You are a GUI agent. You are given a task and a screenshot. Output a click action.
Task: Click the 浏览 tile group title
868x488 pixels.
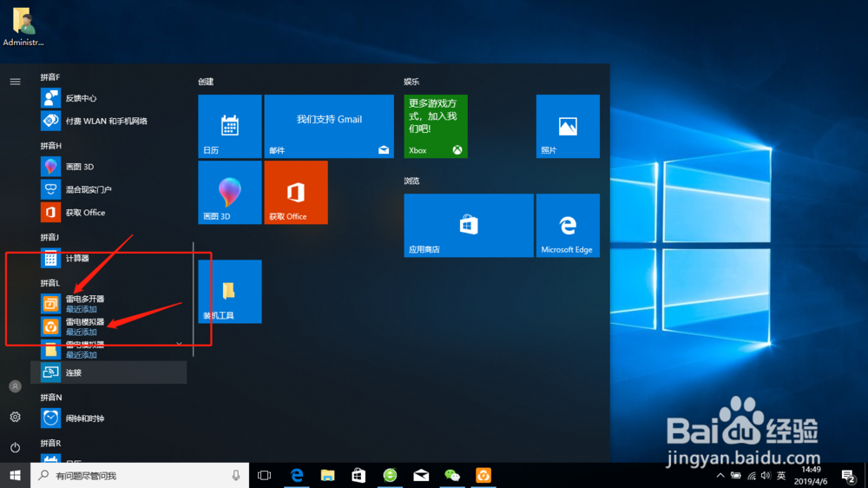(x=411, y=181)
